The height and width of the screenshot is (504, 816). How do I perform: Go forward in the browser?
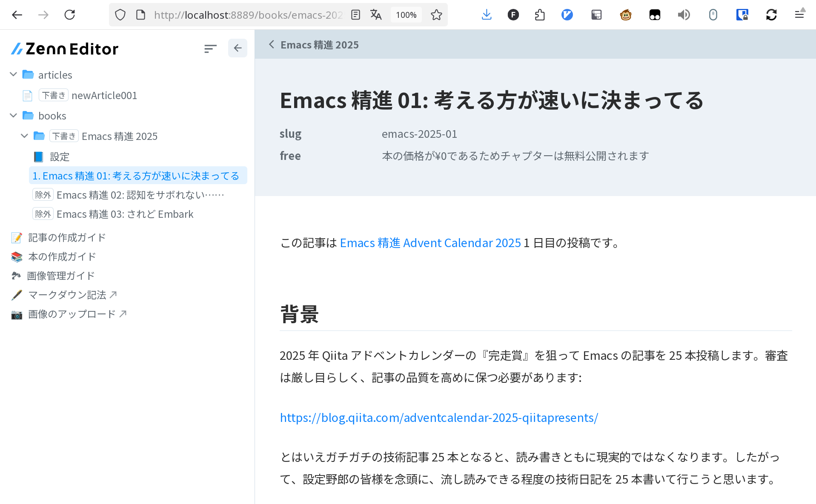point(43,15)
